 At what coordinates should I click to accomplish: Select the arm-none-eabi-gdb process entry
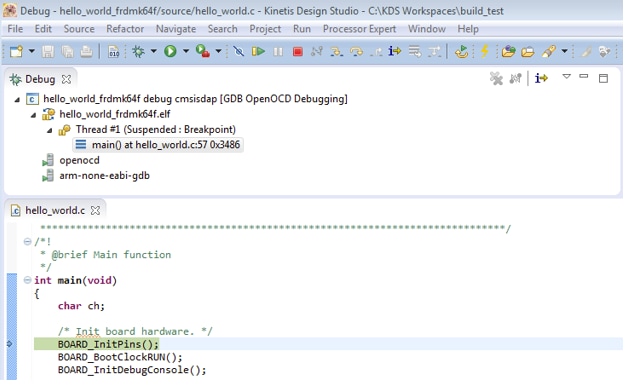[x=104, y=176]
